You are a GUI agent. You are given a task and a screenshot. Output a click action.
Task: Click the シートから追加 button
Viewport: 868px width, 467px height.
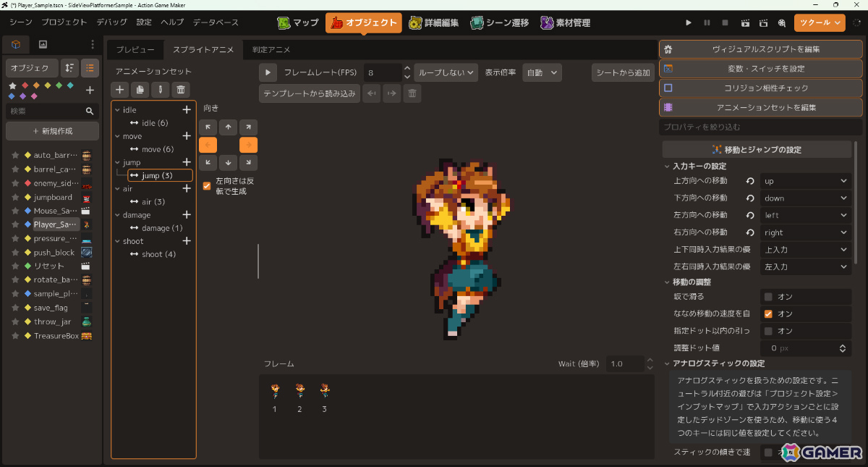623,72
